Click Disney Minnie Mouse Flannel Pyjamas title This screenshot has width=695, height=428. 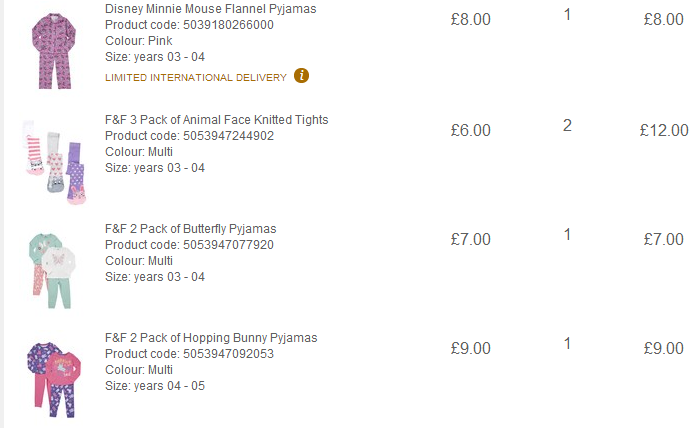click(x=211, y=9)
